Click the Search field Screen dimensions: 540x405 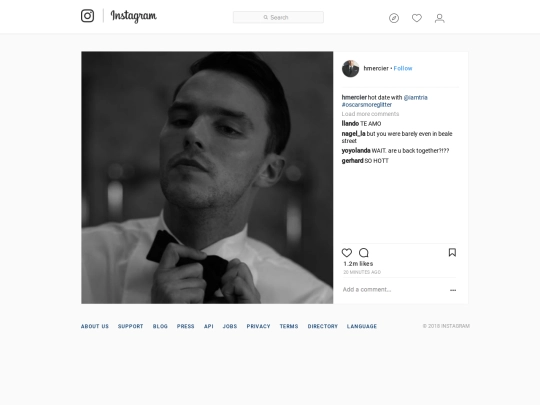coord(278,17)
